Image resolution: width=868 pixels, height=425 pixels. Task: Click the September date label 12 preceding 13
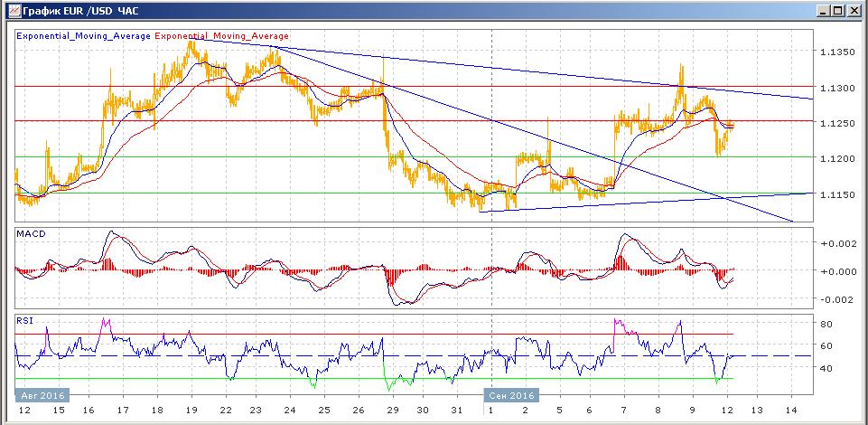pyautogui.click(x=727, y=411)
